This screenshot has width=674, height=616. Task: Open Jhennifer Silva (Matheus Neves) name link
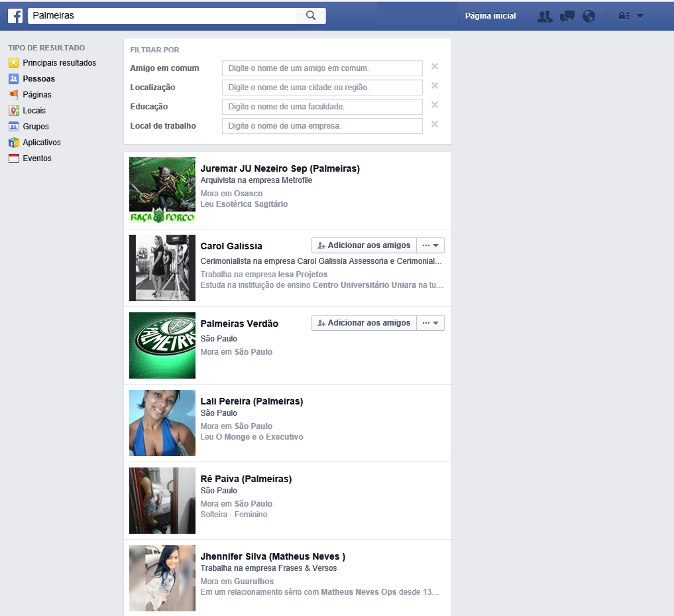click(273, 556)
